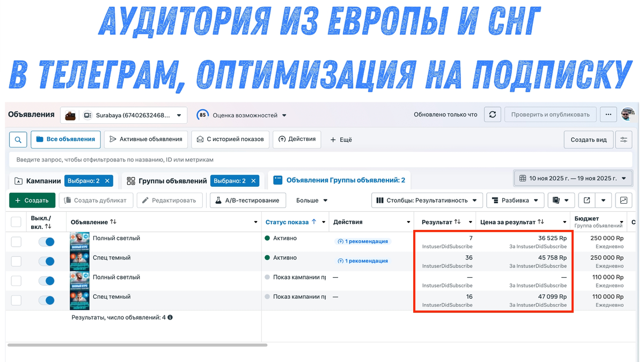This screenshot has height=362, width=644.
Task: Open A/B-тестирование button
Action: coord(248,201)
